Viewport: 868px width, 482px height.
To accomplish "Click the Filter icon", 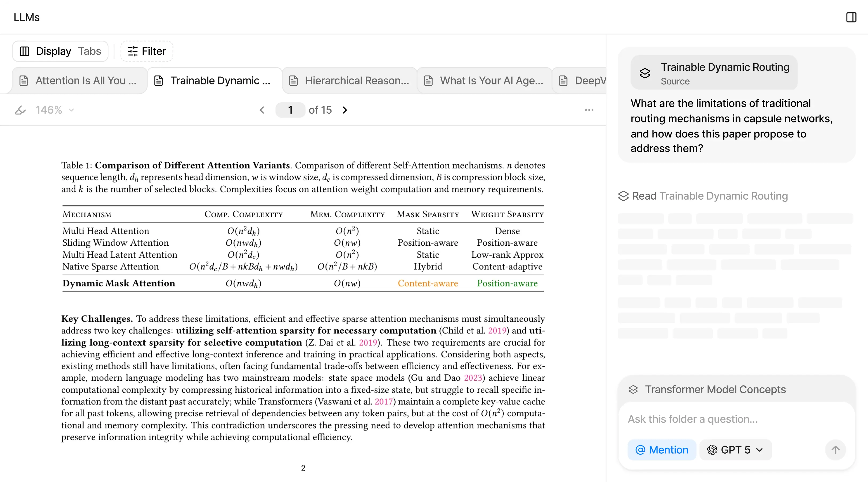I will click(x=133, y=51).
